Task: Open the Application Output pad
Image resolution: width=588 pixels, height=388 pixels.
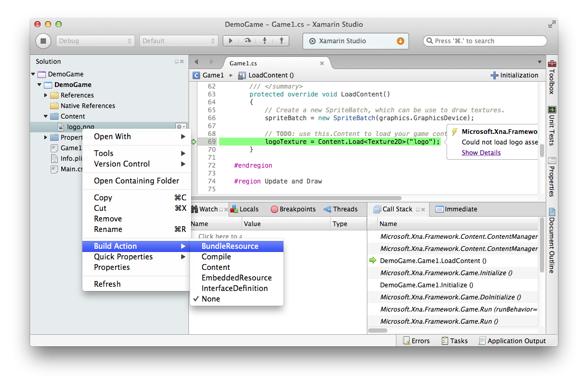Action: point(512,341)
